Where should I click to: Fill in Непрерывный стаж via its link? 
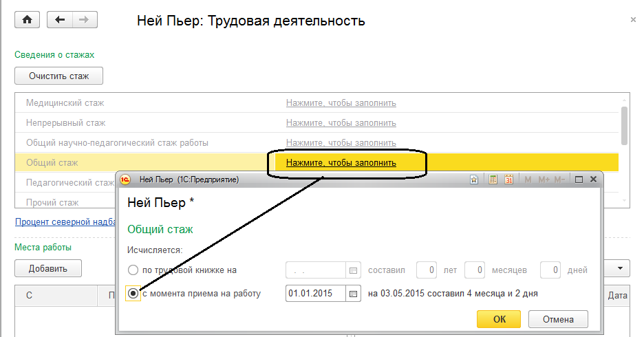341,122
